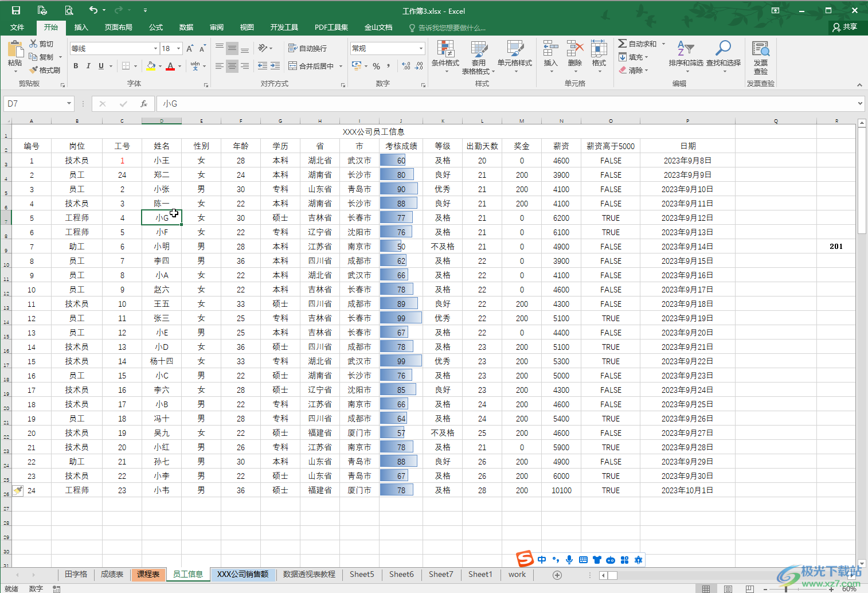Toggle underline formatting
Viewport: 868px width, 593px height.
pyautogui.click(x=101, y=66)
